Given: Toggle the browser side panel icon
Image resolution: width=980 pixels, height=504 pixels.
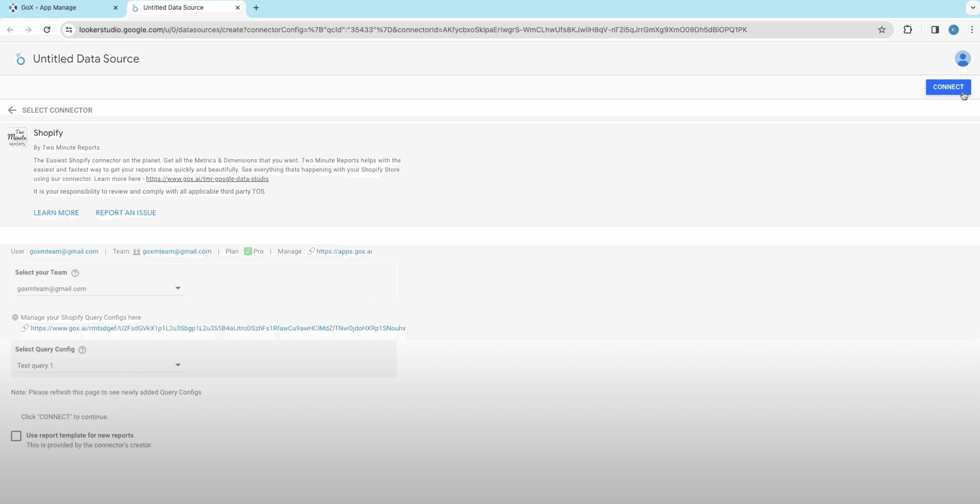Looking at the screenshot, I should 935,30.
